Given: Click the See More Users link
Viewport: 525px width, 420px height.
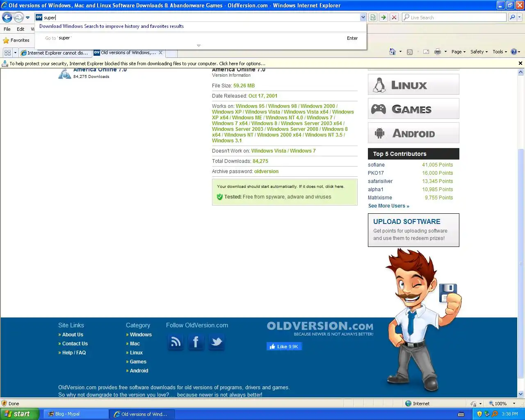Looking at the screenshot, I should pyautogui.click(x=388, y=206).
